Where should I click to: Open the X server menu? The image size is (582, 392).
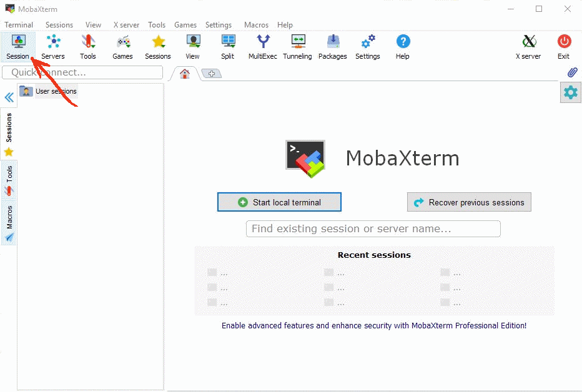[126, 25]
